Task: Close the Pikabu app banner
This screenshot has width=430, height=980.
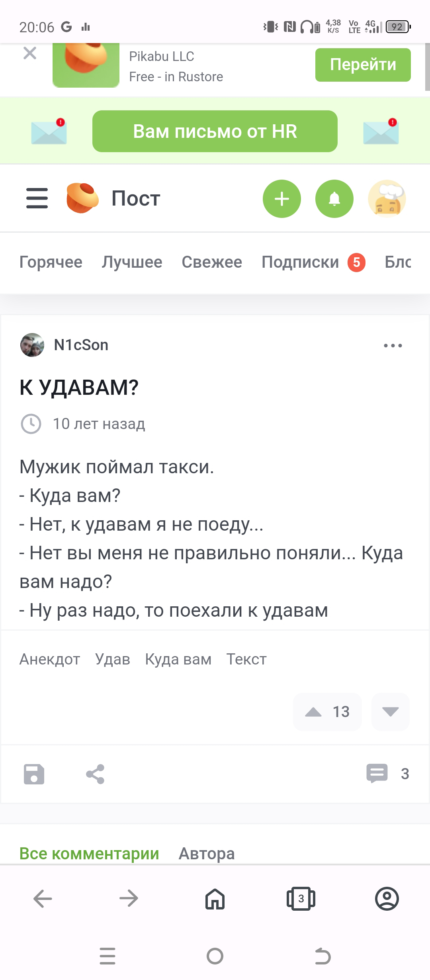Action: click(30, 53)
